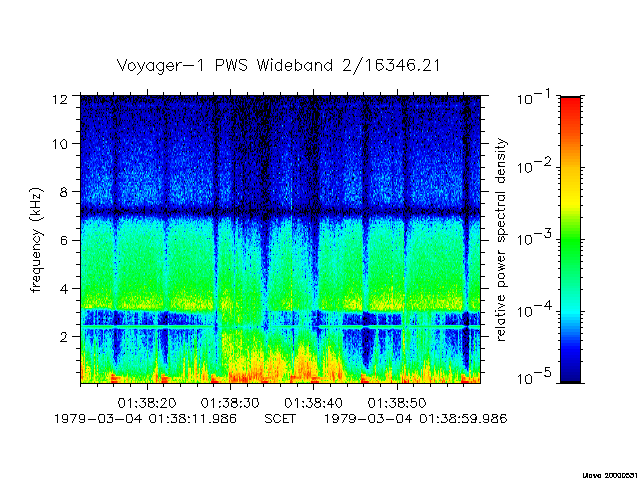The width and height of the screenshot is (640, 480).
Task: Select the 10 kHz frequency tick label
Action: (60, 144)
